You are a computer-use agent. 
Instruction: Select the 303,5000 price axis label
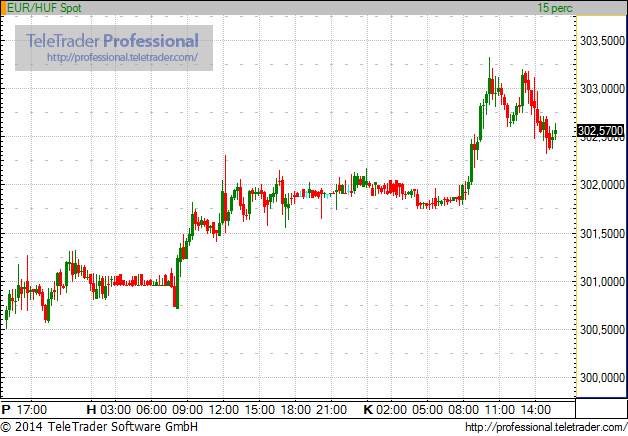602,41
